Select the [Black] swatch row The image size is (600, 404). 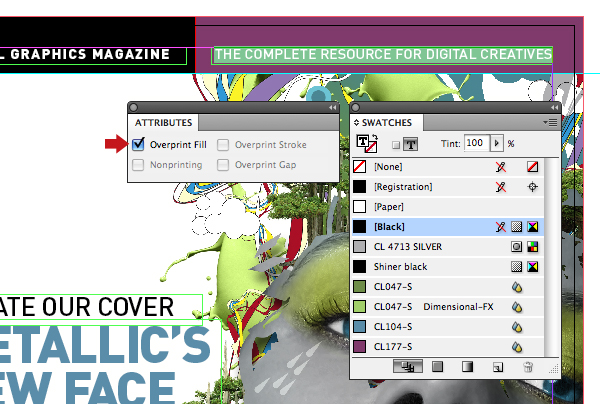click(x=448, y=227)
